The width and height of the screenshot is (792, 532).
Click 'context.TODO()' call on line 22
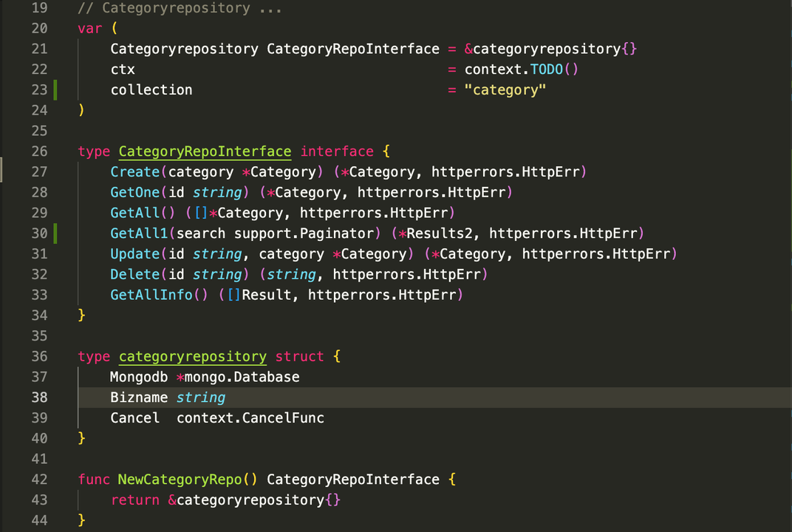(x=522, y=69)
